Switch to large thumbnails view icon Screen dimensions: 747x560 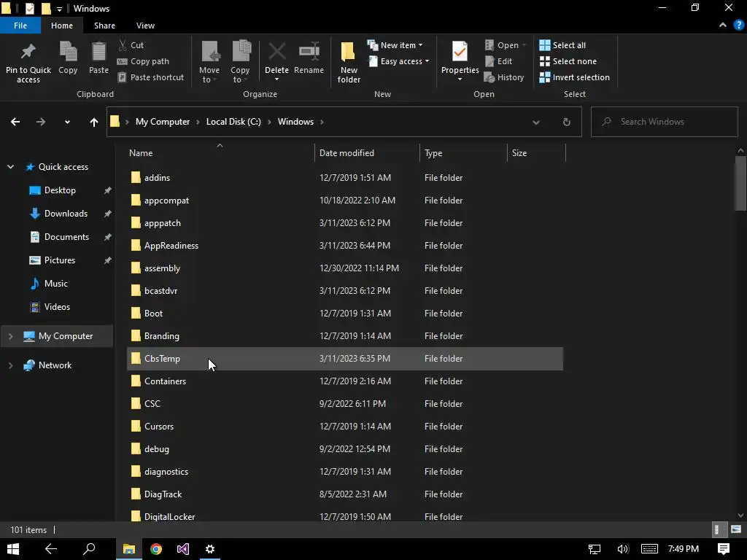click(736, 529)
